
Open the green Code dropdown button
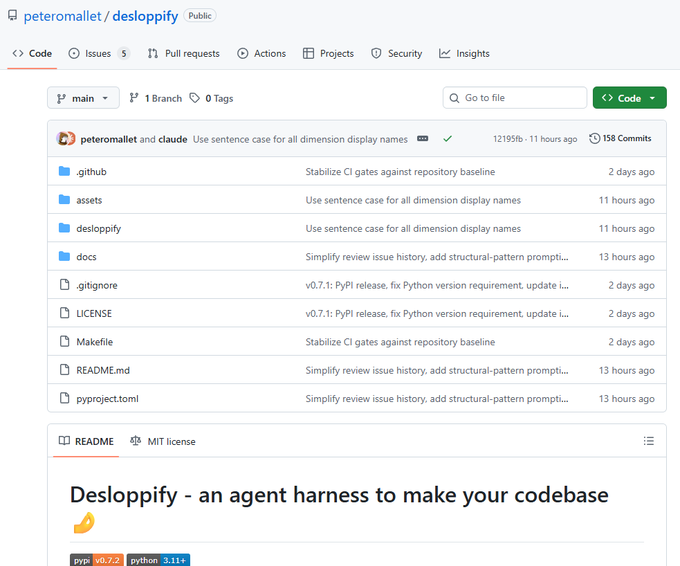point(629,98)
